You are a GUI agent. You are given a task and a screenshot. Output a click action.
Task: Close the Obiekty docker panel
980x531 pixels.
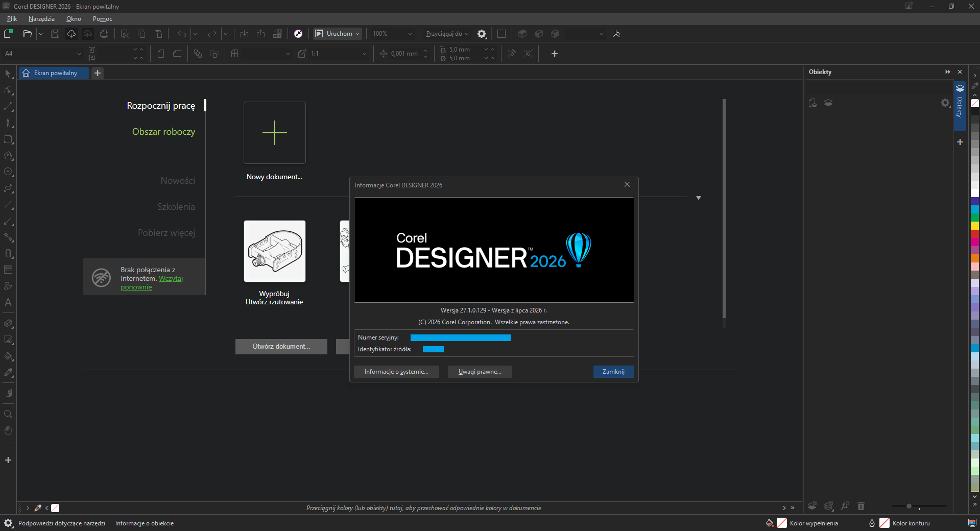point(960,72)
